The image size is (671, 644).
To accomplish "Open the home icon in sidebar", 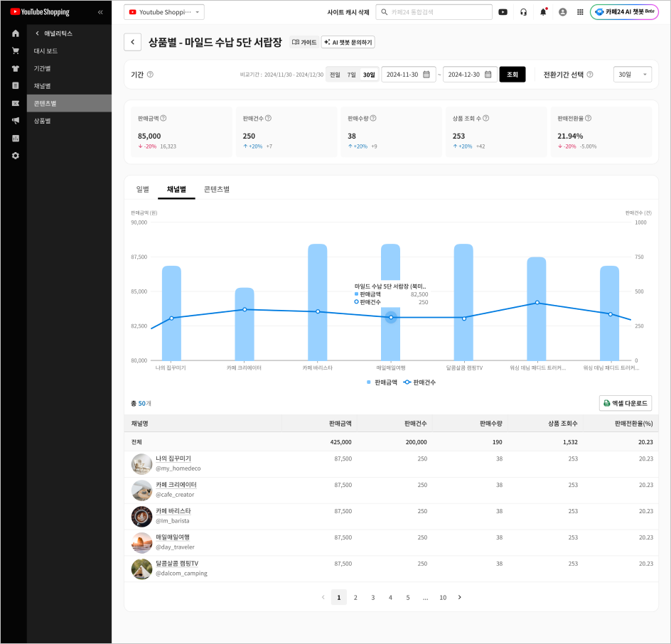I will 16,33.
